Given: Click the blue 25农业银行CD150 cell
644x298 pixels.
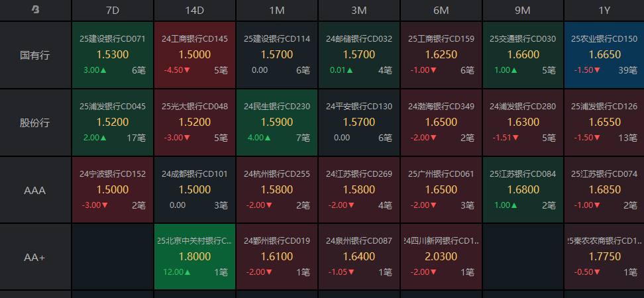Looking at the screenshot, I should [x=604, y=55].
